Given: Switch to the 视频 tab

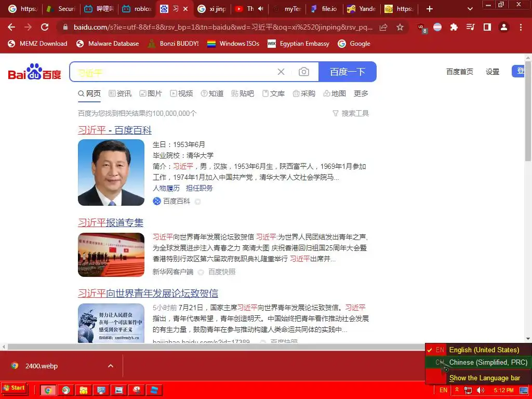Looking at the screenshot, I should [x=181, y=94].
